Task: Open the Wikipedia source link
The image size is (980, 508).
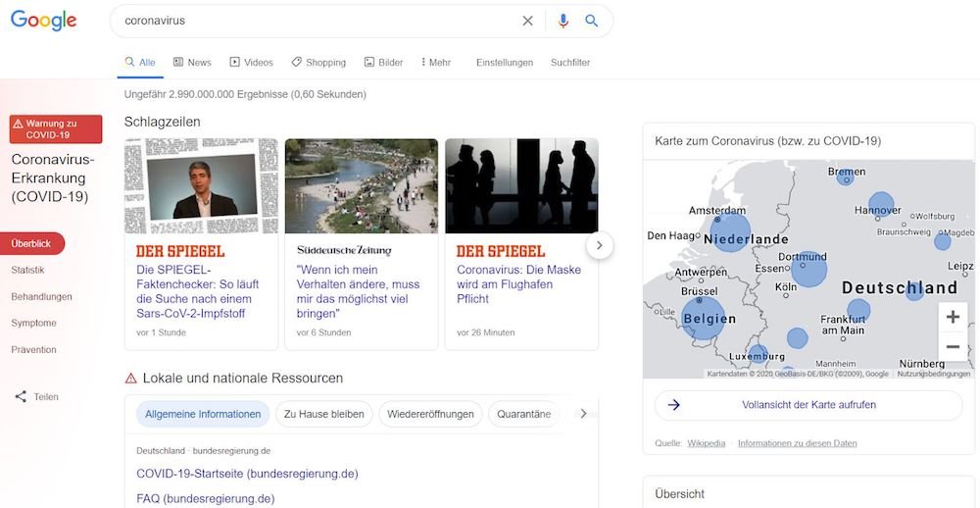Action: pos(707,443)
